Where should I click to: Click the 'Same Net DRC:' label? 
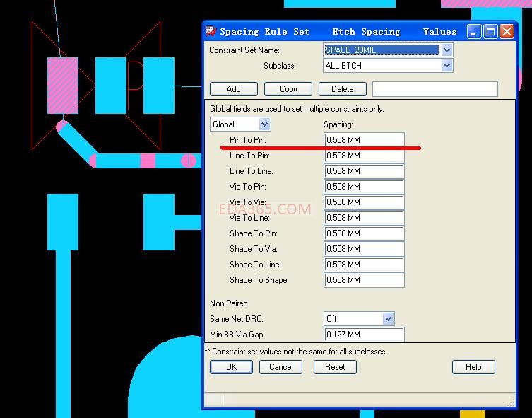[x=237, y=319]
